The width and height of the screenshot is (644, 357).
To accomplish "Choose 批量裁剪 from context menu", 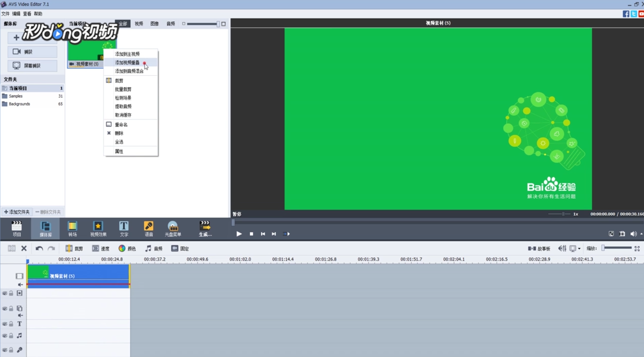I will click(131, 89).
